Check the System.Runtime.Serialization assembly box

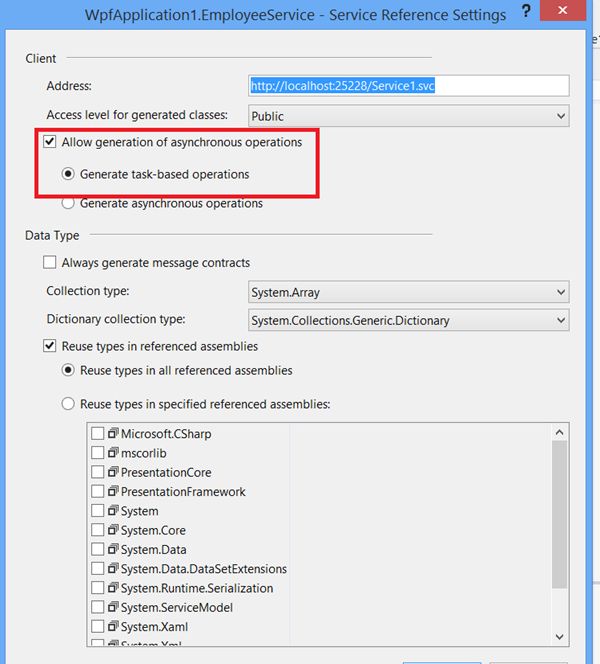point(97,588)
